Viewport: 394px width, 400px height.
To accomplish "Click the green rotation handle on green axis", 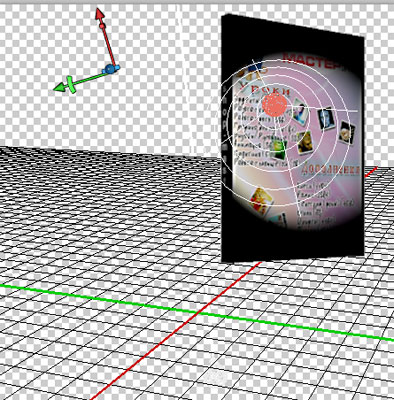I will pyautogui.click(x=71, y=85).
